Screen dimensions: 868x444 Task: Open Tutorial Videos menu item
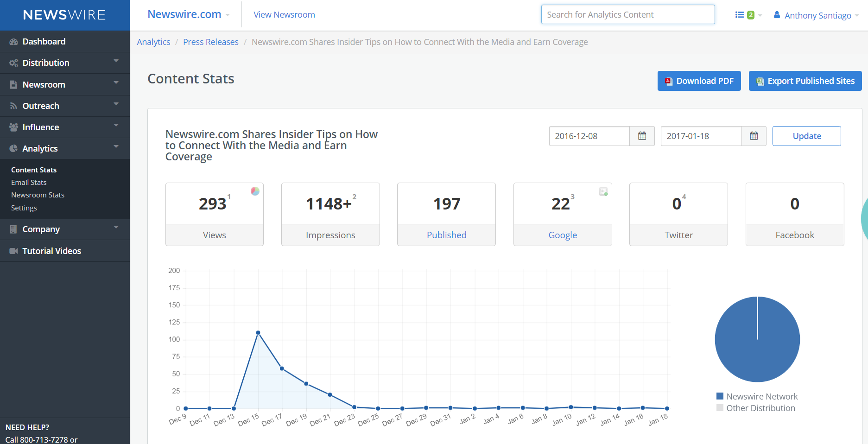click(65, 251)
